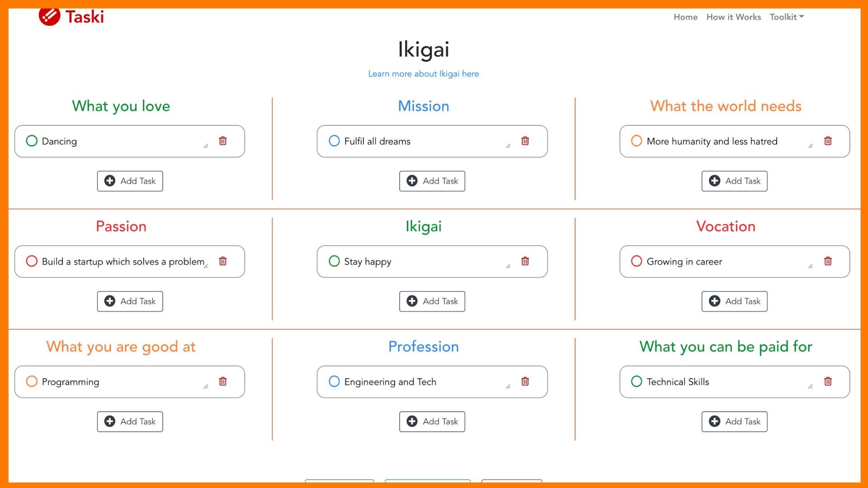Toggle the Engineering and Tech task circle
Image resolution: width=868 pixels, height=488 pixels.
pos(334,381)
